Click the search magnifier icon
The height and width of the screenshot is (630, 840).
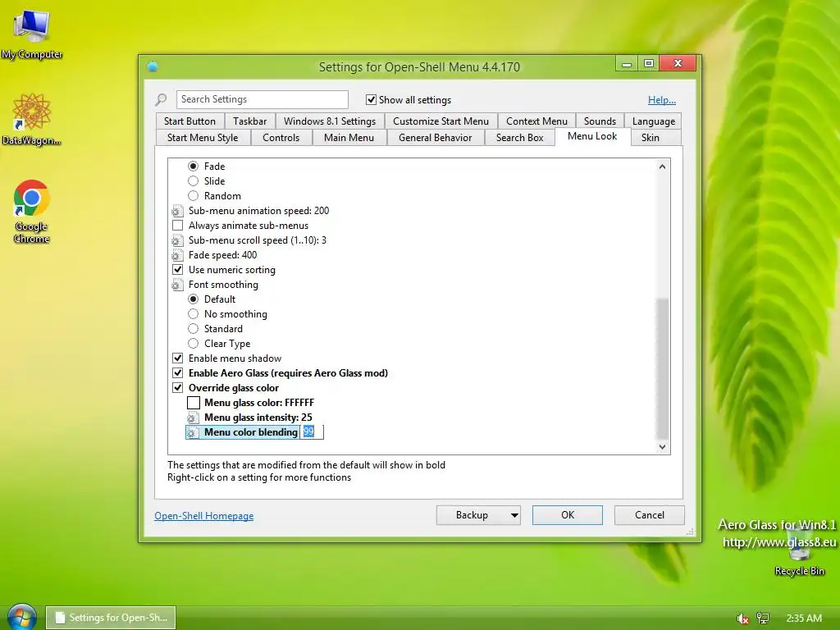pyautogui.click(x=161, y=99)
